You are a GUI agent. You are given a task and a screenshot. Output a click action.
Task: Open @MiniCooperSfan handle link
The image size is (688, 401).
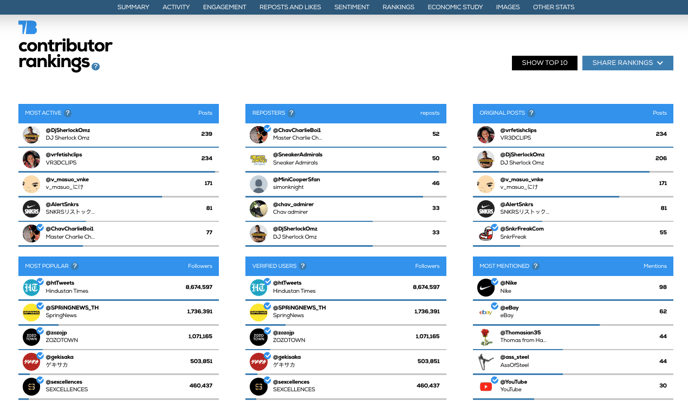click(x=296, y=179)
